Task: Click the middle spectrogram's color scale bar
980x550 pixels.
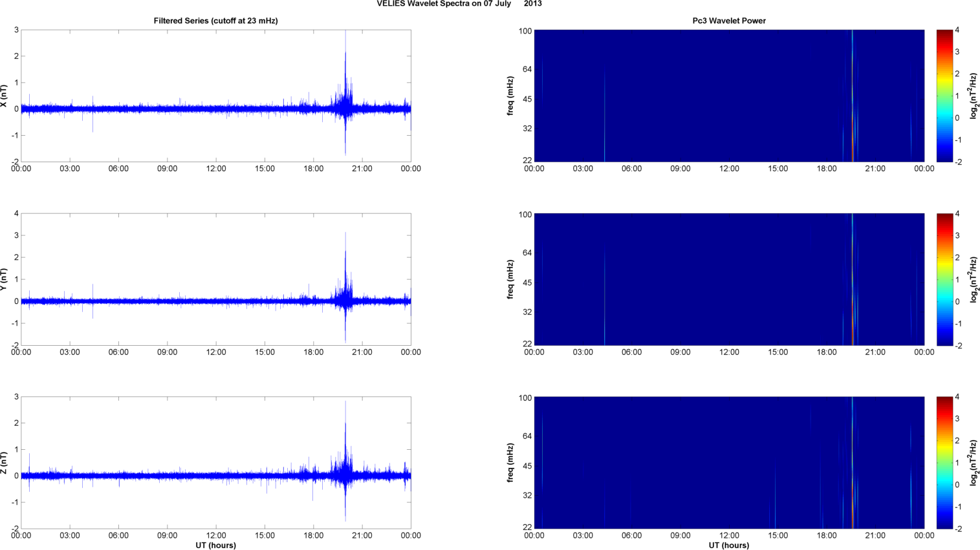Action: pos(944,279)
